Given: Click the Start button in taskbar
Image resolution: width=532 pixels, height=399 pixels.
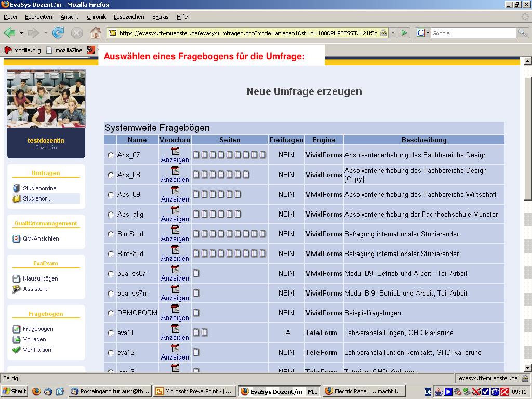Looking at the screenshot, I should (x=14, y=391).
